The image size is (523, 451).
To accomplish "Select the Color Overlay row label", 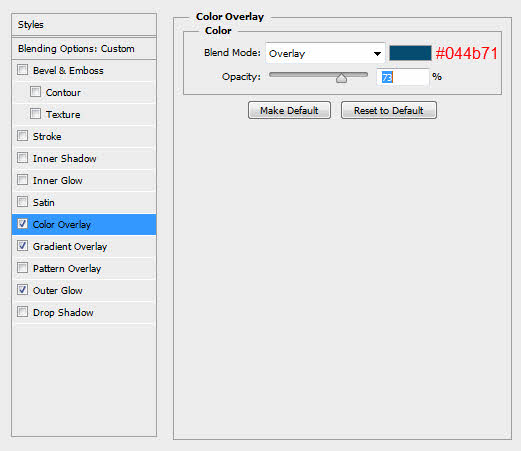I will coord(62,225).
